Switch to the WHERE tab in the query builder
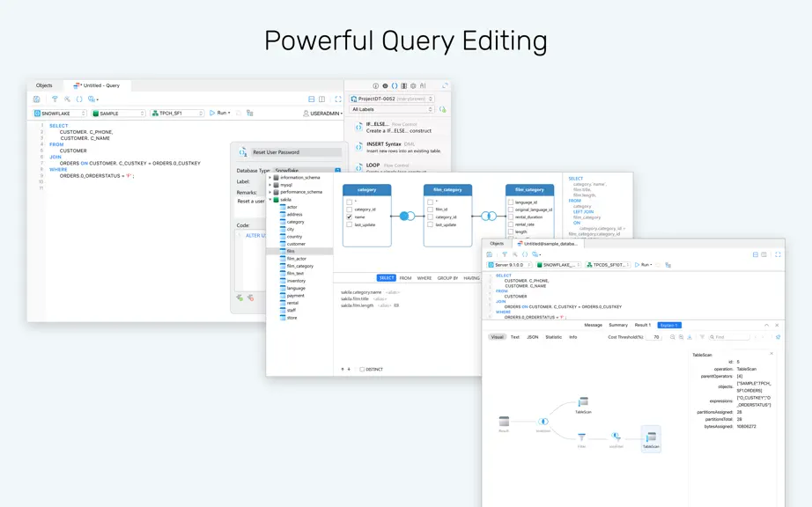 424,278
